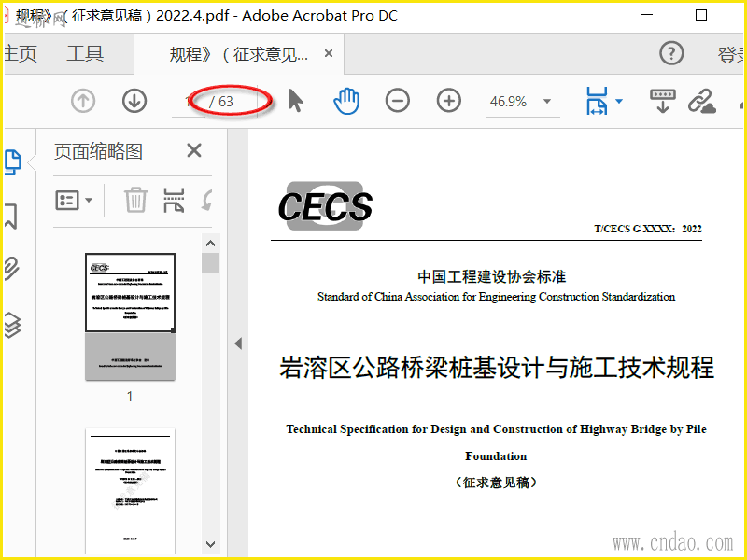Close the 页面缩略图 panel
747x560 pixels.
point(194,150)
